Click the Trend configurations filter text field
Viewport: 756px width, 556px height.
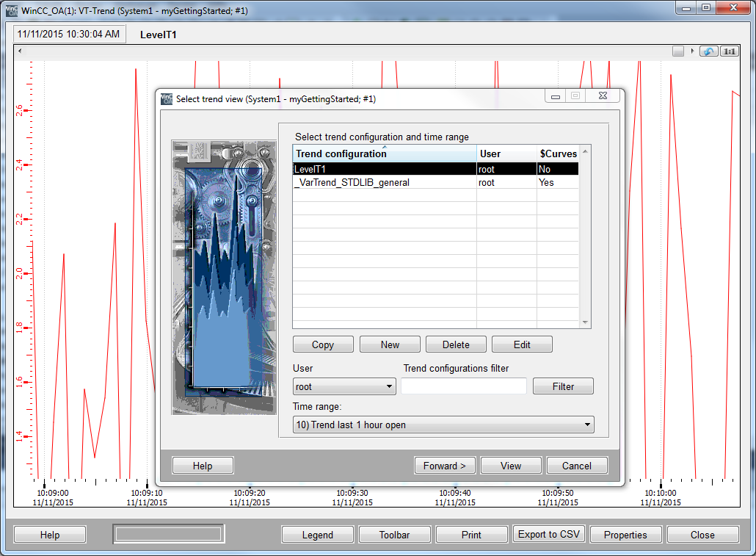click(464, 386)
